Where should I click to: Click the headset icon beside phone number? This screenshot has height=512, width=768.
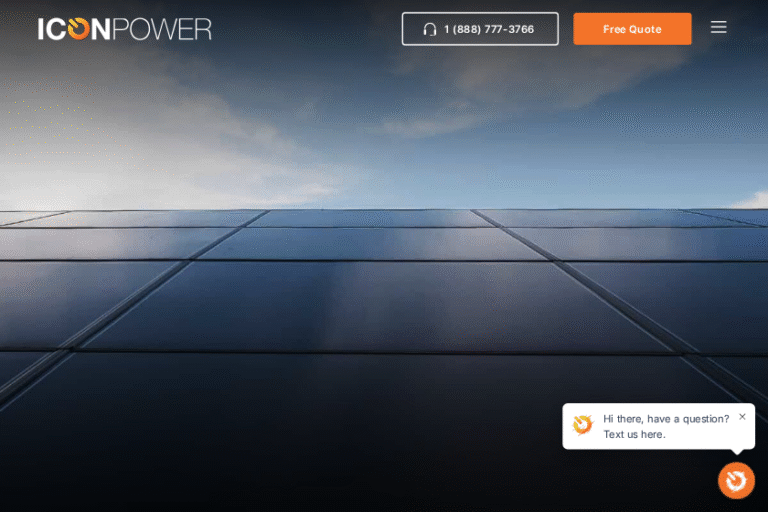(x=430, y=29)
